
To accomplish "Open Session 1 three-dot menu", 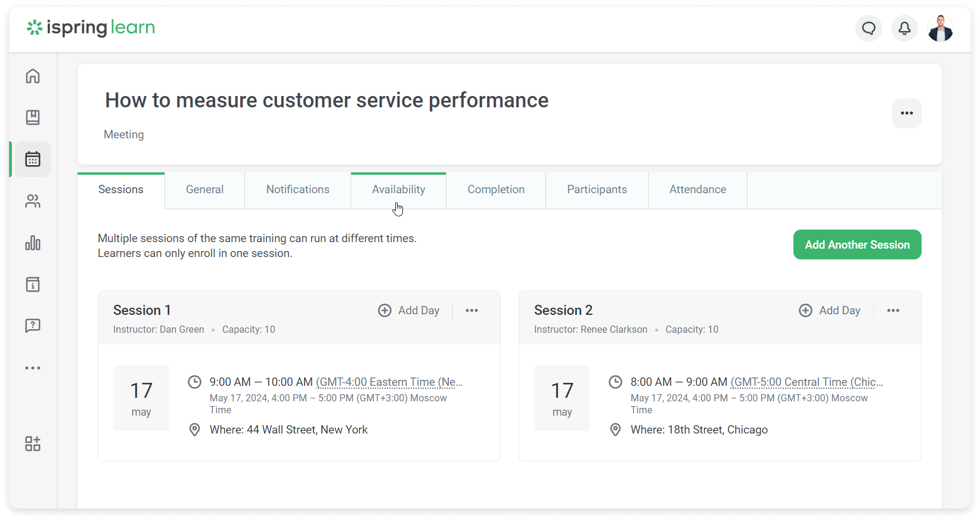I will (472, 311).
